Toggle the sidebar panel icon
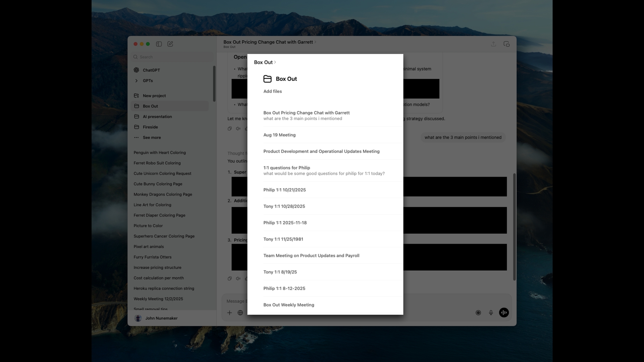 [x=159, y=44]
